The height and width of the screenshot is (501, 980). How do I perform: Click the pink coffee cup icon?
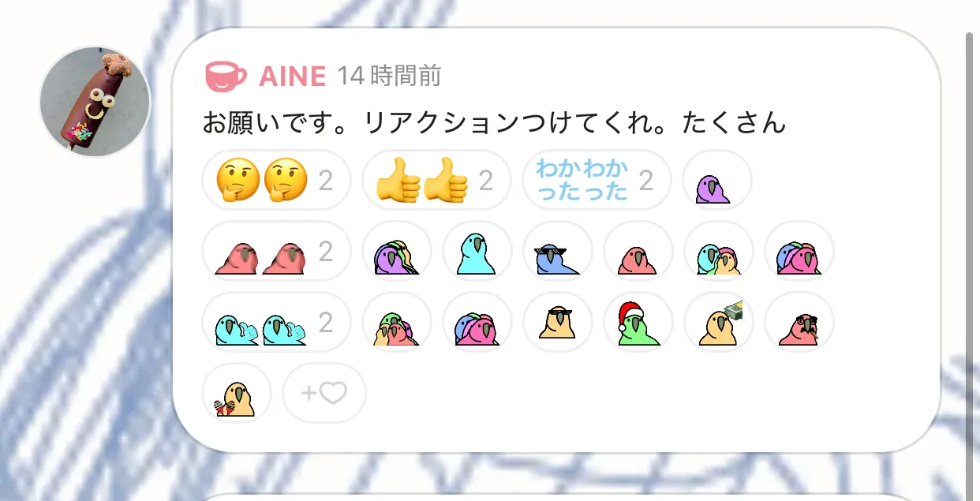tap(226, 76)
